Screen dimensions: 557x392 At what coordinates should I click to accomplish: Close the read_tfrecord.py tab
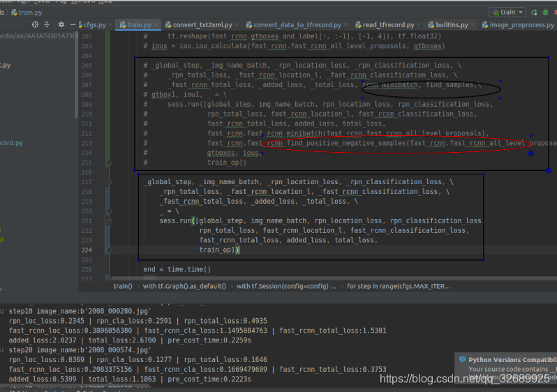click(419, 25)
